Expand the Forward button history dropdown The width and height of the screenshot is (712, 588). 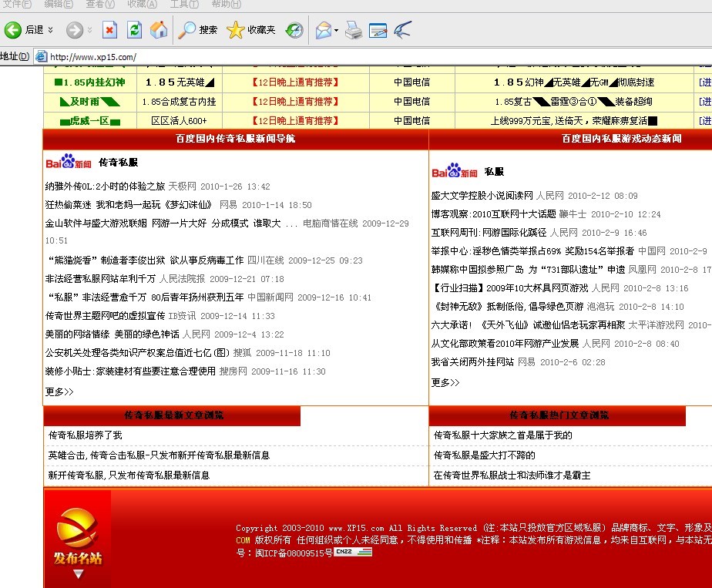click(90, 30)
